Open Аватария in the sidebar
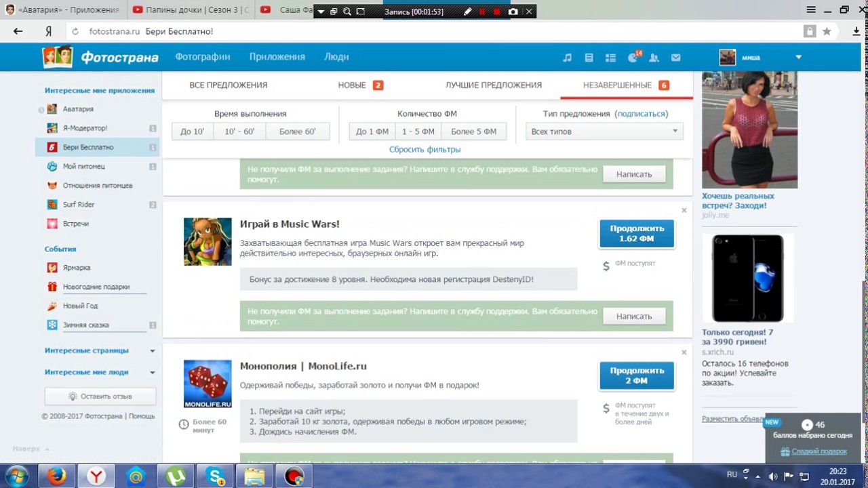Screen dimensions: 868x488 (78, 109)
